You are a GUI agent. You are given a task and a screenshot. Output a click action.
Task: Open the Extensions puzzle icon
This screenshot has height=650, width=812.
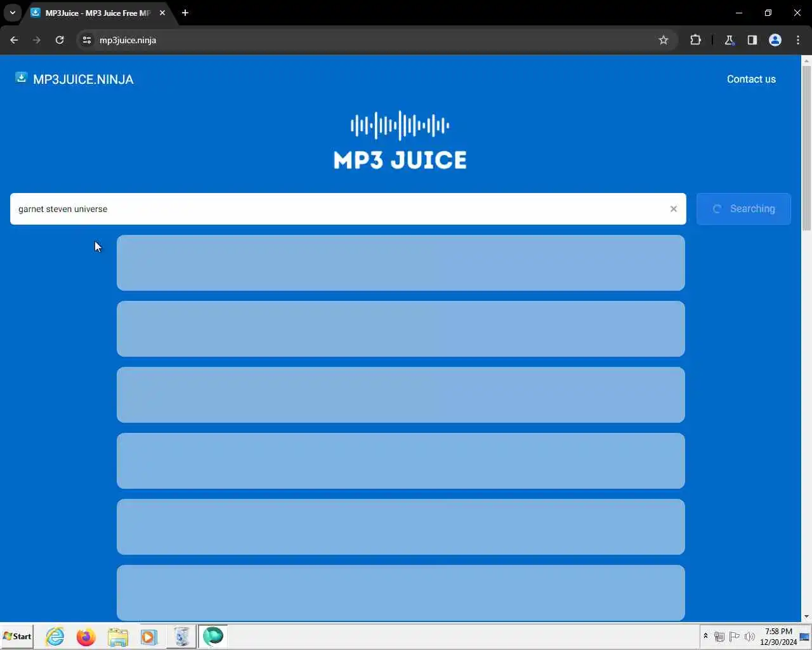pyautogui.click(x=696, y=40)
